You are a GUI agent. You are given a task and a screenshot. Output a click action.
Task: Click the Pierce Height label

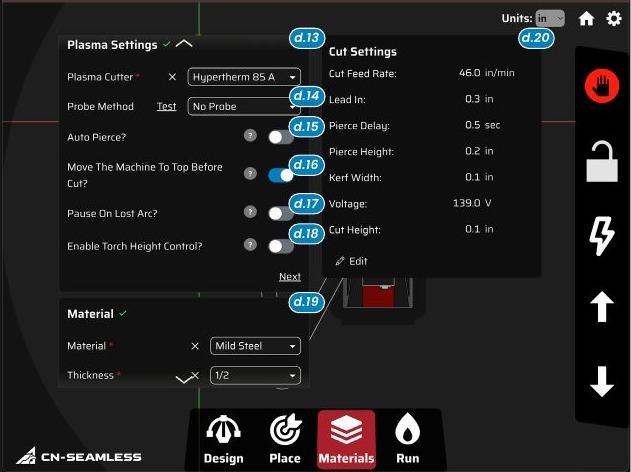coord(361,152)
